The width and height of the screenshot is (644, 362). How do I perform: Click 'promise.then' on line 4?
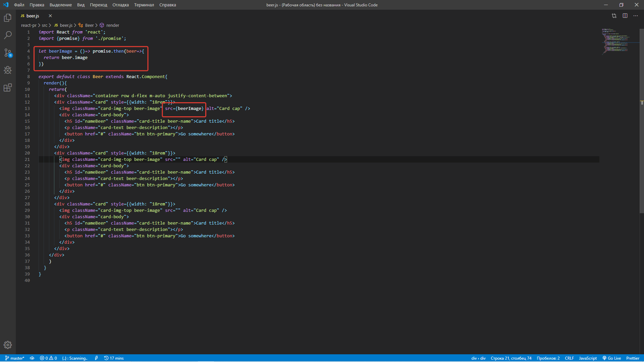click(x=108, y=51)
